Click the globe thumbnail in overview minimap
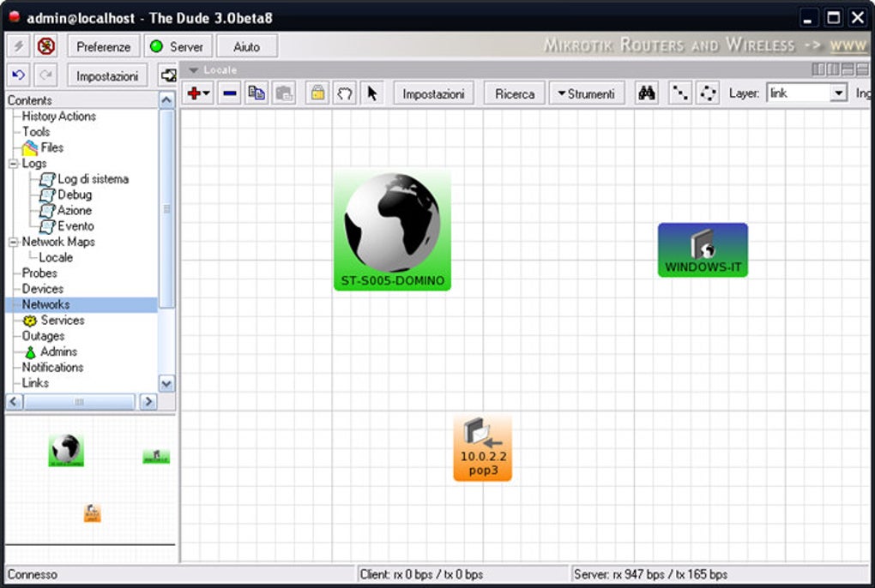 coord(66,450)
